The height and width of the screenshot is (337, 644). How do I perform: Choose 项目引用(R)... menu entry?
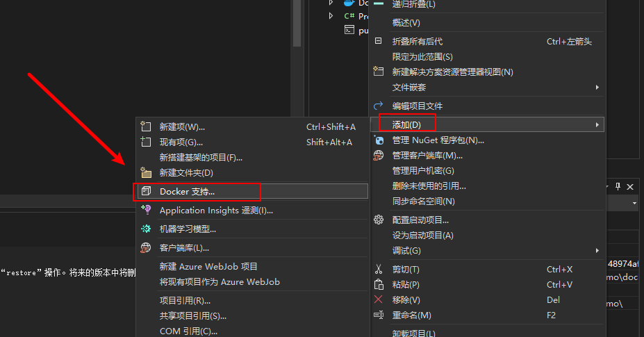point(185,300)
